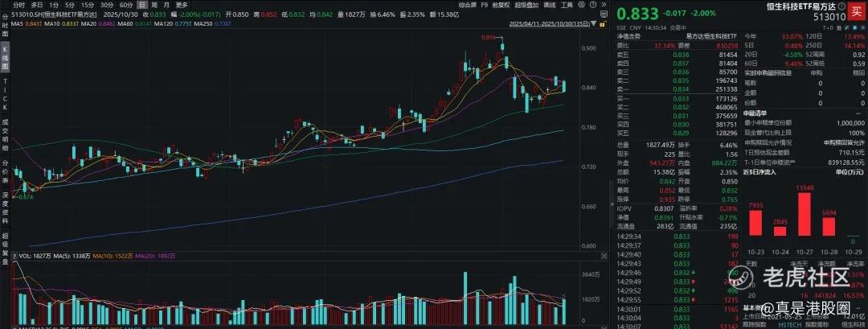
Task: Click the small square icon after T+0
Action: pyautogui.click(x=838, y=27)
